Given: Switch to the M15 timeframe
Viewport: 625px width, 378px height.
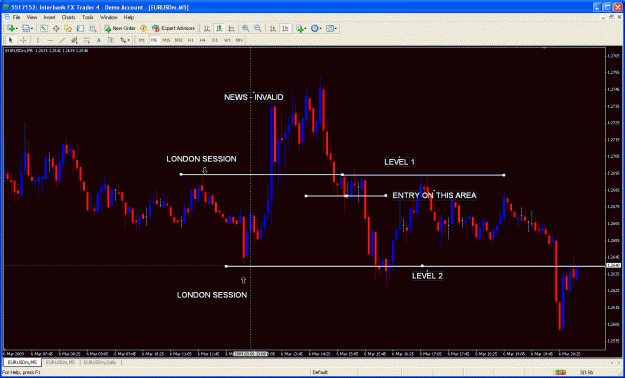Looking at the screenshot, I should coord(166,40).
